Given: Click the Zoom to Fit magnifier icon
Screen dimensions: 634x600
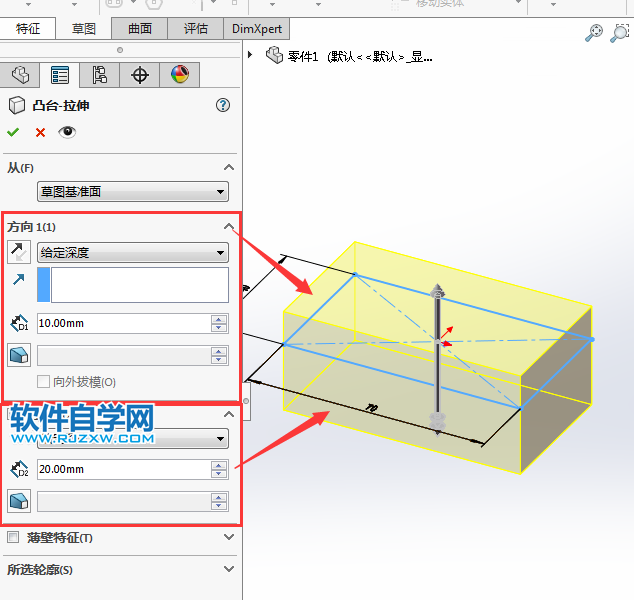Looking at the screenshot, I should pyautogui.click(x=594, y=33).
